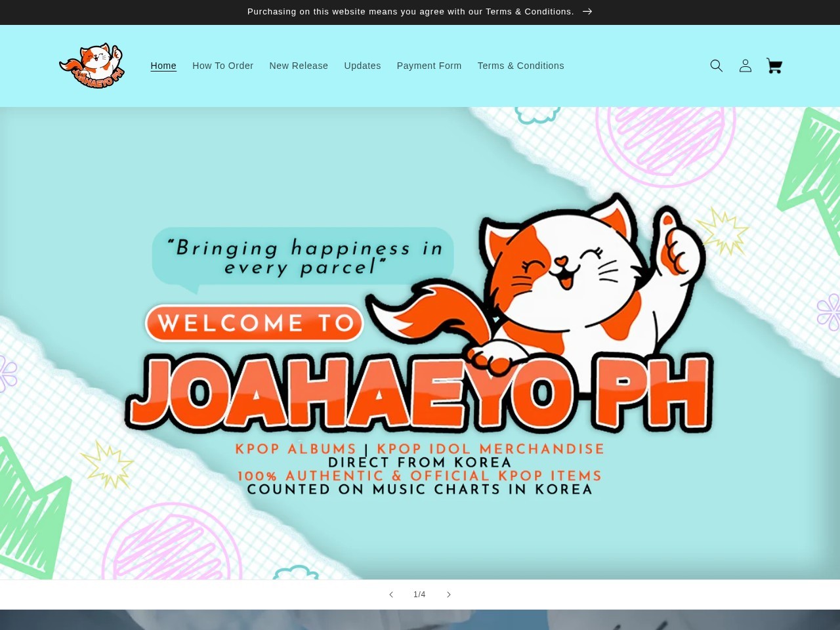840x630 pixels.
Task: Switch to the Home tab
Action: coord(163,66)
